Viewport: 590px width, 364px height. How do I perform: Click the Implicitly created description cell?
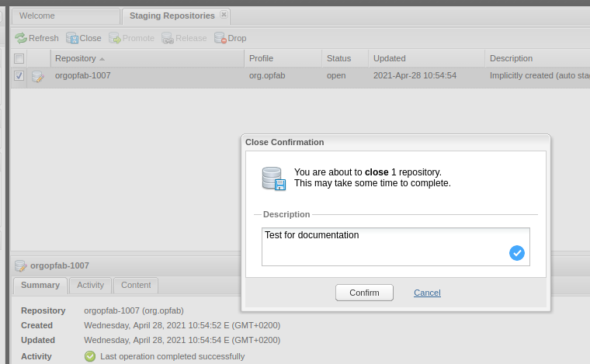click(x=540, y=75)
